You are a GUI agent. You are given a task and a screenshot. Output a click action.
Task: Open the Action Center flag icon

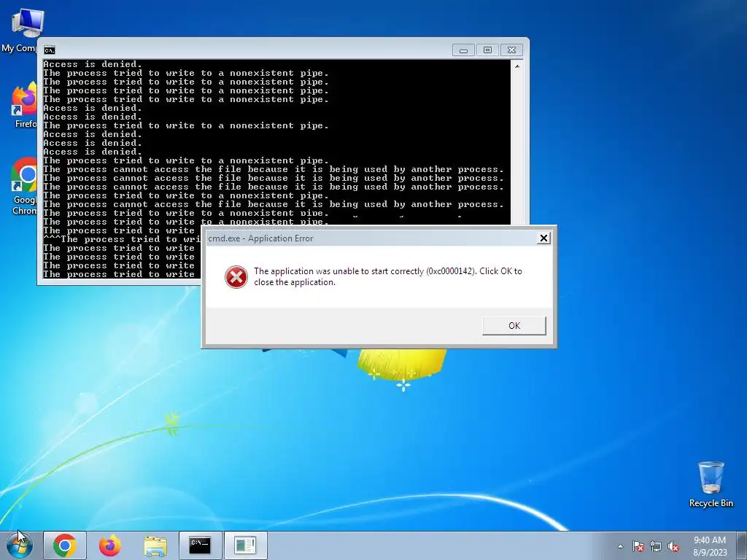(x=638, y=546)
